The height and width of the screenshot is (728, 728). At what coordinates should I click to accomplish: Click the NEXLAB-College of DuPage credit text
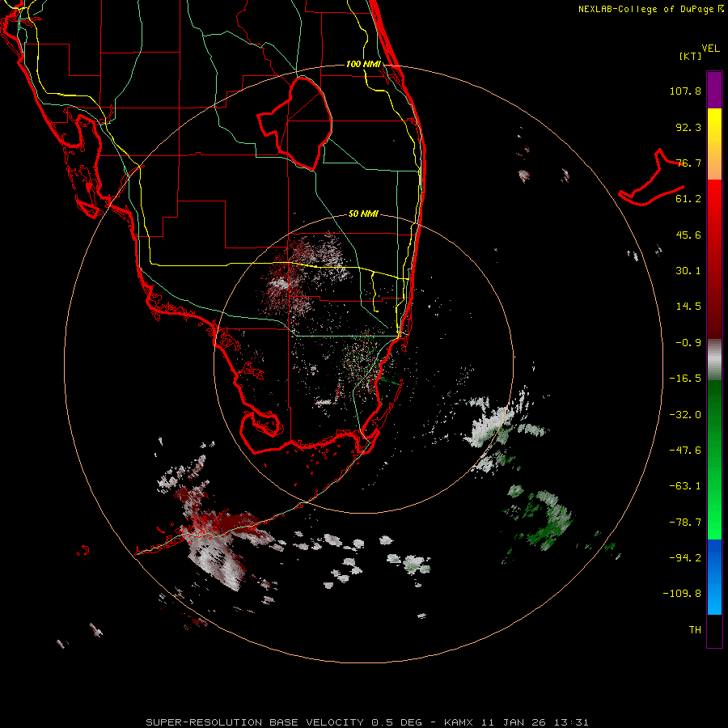click(x=651, y=9)
